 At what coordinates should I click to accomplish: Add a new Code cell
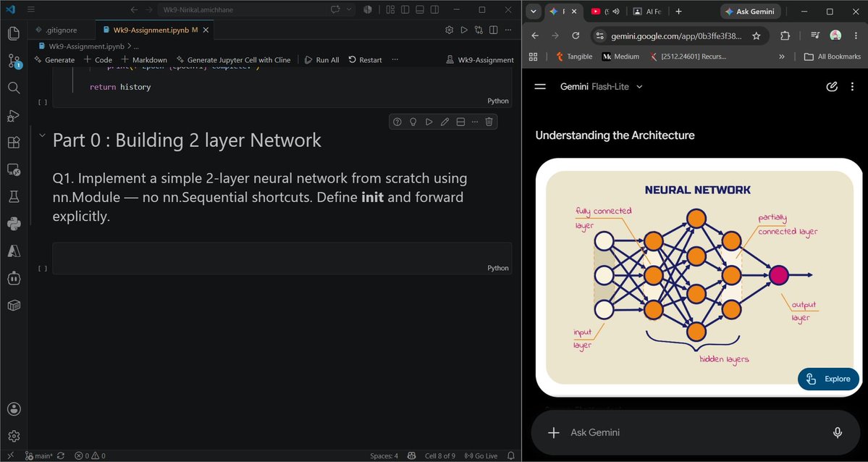(x=98, y=60)
